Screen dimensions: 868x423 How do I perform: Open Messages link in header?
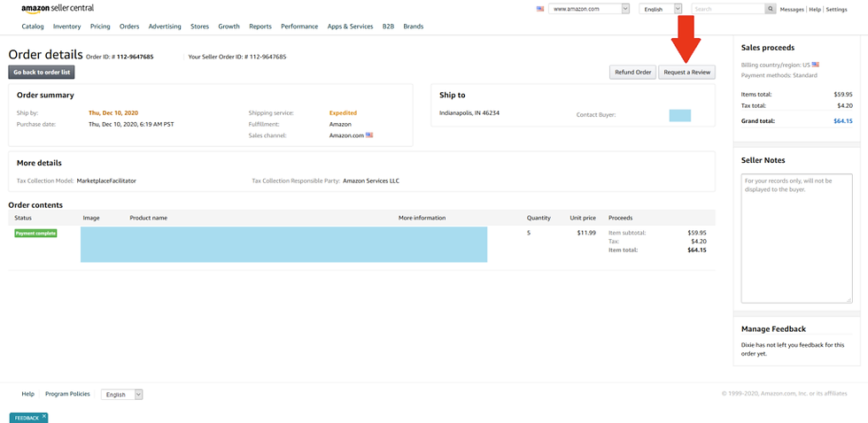click(x=792, y=10)
